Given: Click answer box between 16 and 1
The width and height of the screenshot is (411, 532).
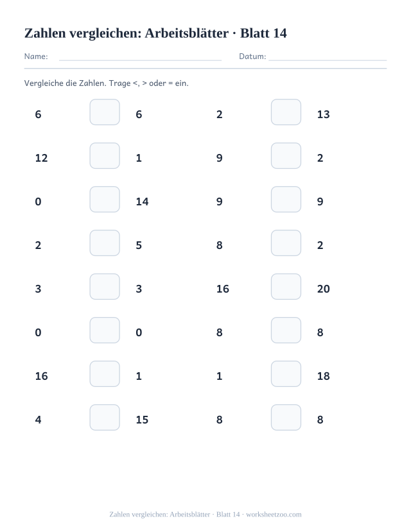Looking at the screenshot, I should pyautogui.click(x=105, y=374).
